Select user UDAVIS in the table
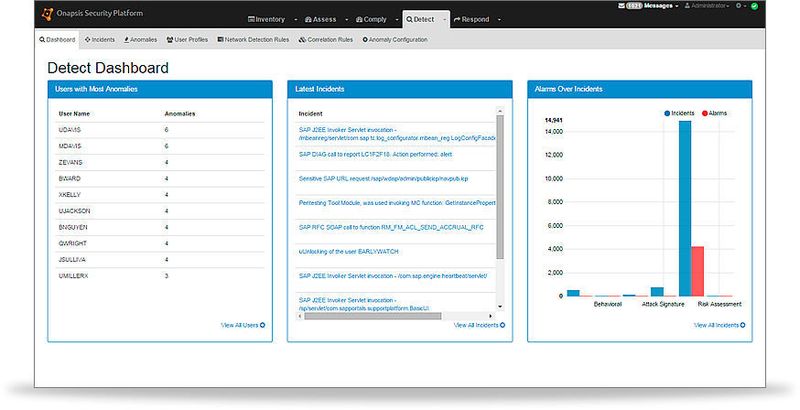Screen dimensions: 800x410 pos(69,130)
